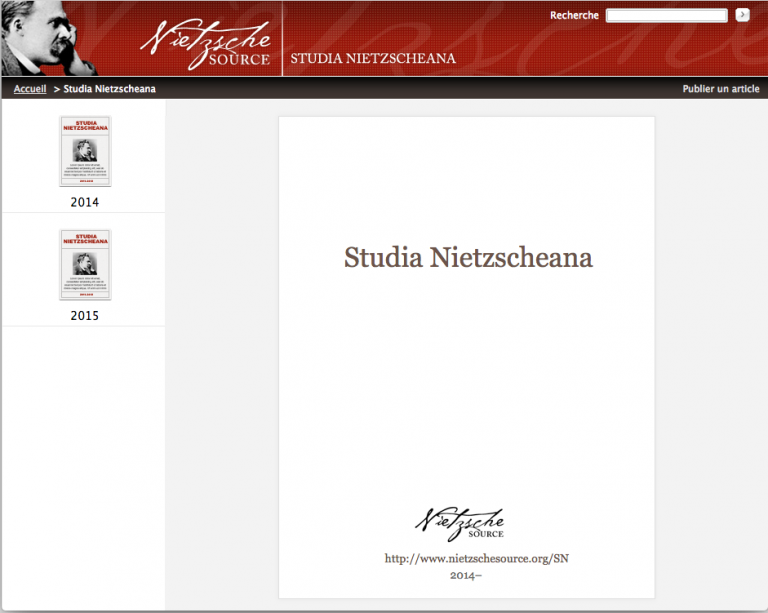The height and width of the screenshot is (613, 768).
Task: Open the 2015 issue cover thumbnail
Action: coord(85,265)
